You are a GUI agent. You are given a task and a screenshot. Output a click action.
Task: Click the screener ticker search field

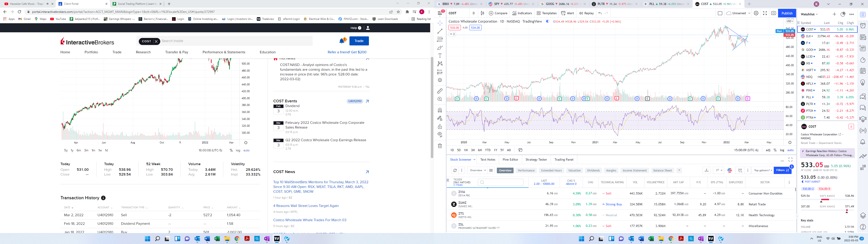(500, 182)
